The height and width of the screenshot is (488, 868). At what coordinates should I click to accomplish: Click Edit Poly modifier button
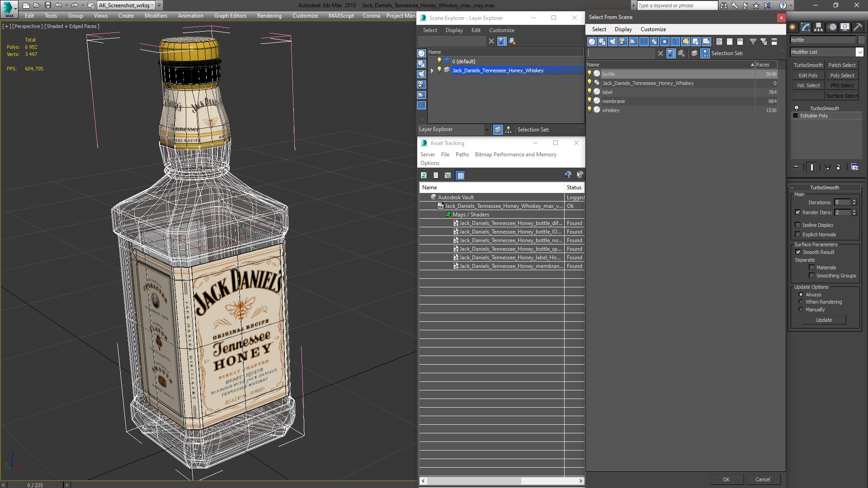tap(808, 75)
